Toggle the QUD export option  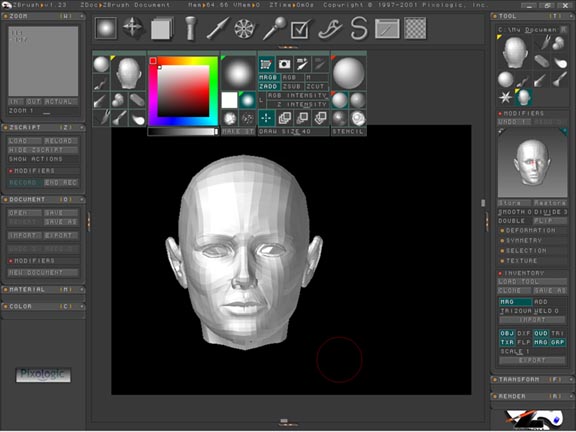[x=541, y=333]
